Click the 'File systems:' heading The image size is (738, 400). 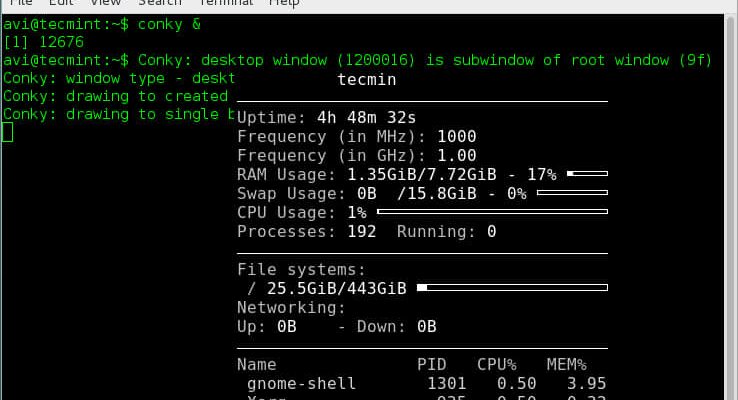(x=301, y=270)
